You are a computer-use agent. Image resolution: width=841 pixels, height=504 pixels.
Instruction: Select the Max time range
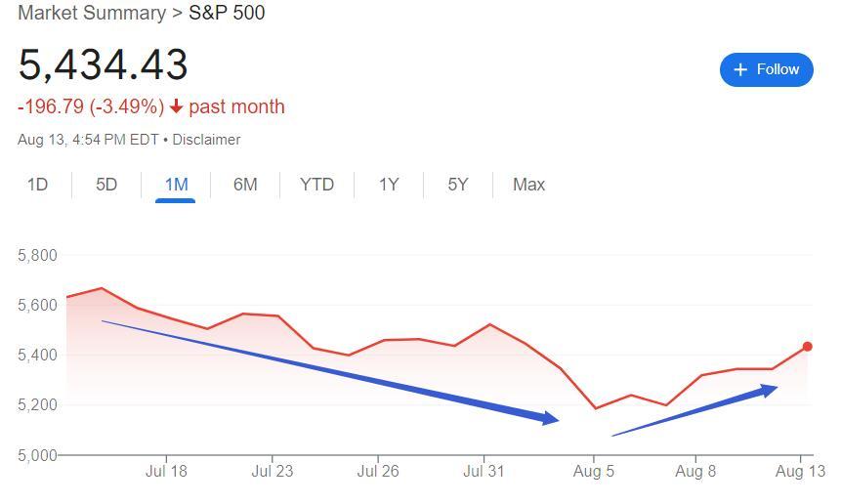pyautogui.click(x=528, y=185)
